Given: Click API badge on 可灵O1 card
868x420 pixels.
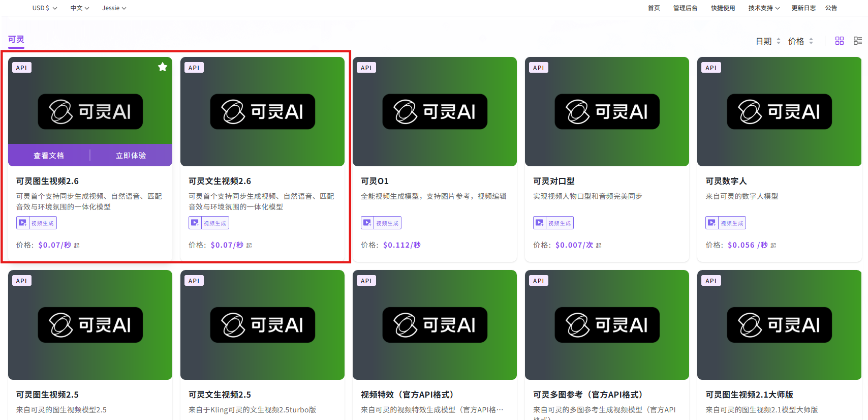Looking at the screenshot, I should (366, 68).
